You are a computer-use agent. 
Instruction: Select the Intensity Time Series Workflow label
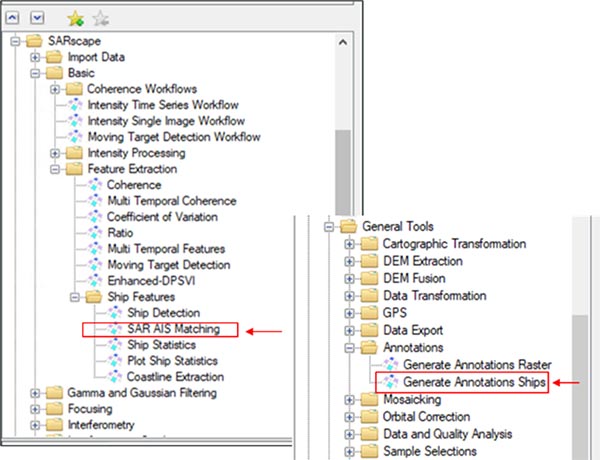tap(163, 105)
